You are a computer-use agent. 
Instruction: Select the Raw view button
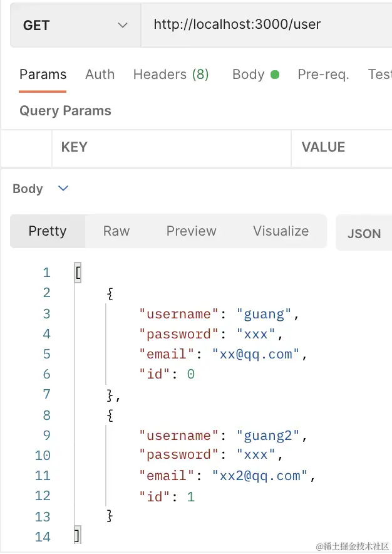(x=116, y=231)
